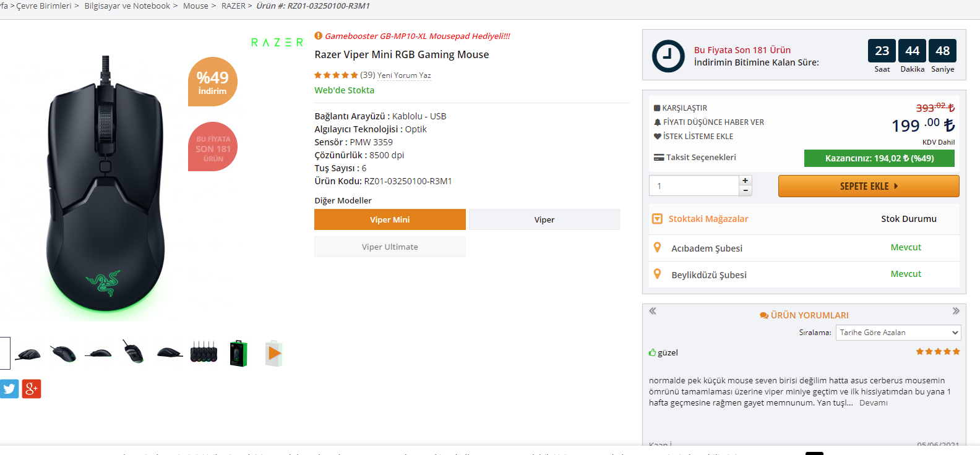The image size is (980, 455).
Task: Click the Çözünürlük : 8500 dpi spec line
Action: click(359, 155)
